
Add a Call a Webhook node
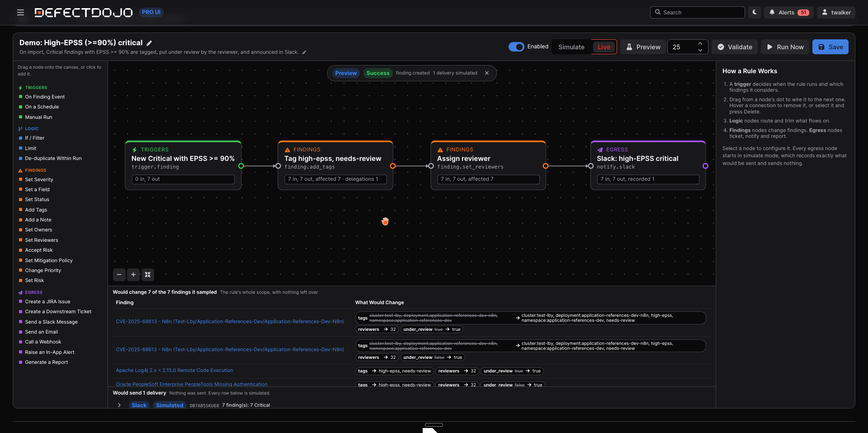pos(43,342)
